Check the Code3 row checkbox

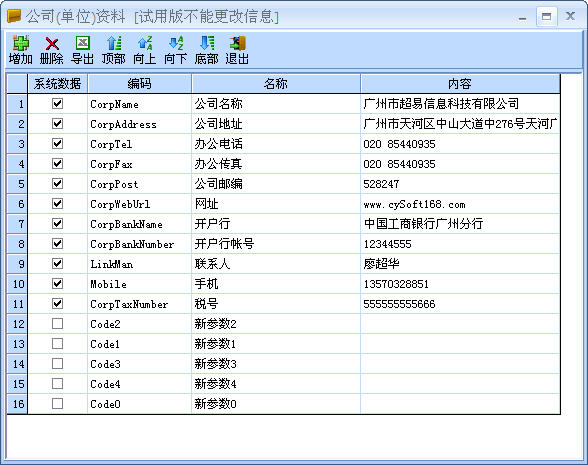click(57, 364)
